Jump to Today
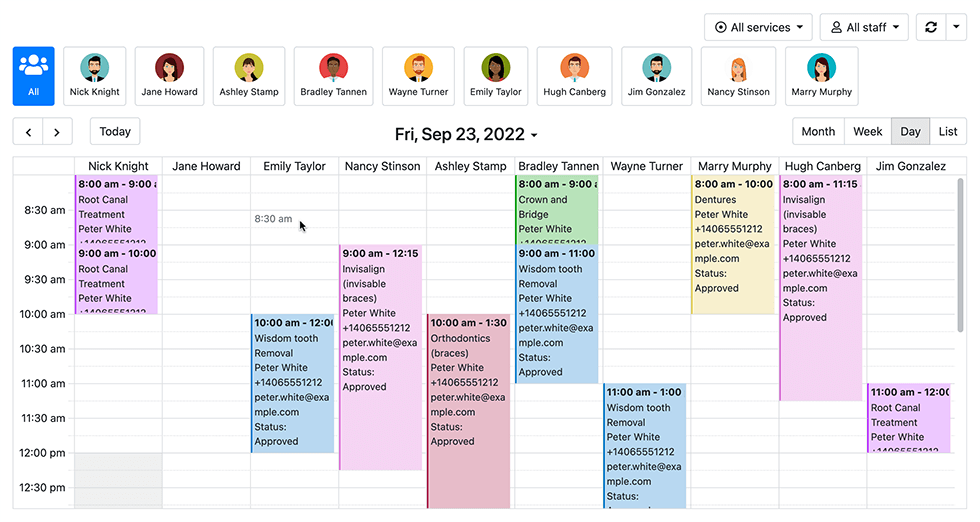The width and height of the screenshot is (980, 522). tap(115, 131)
